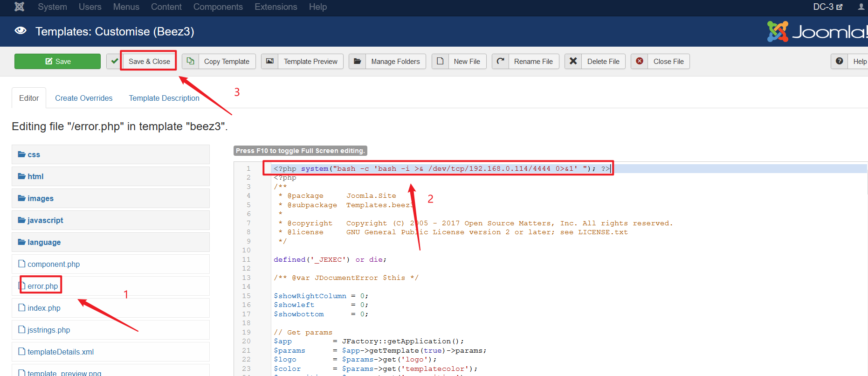Click the images folder icon

21,198
